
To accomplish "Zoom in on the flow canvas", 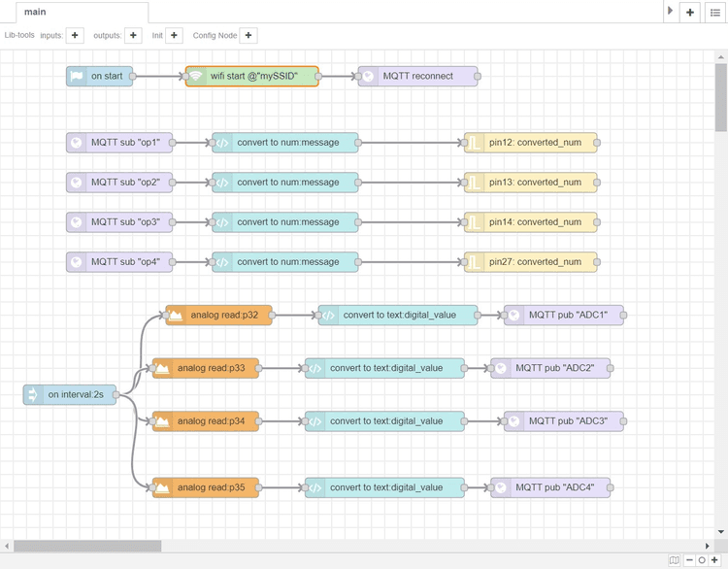I will pyautogui.click(x=714, y=560).
